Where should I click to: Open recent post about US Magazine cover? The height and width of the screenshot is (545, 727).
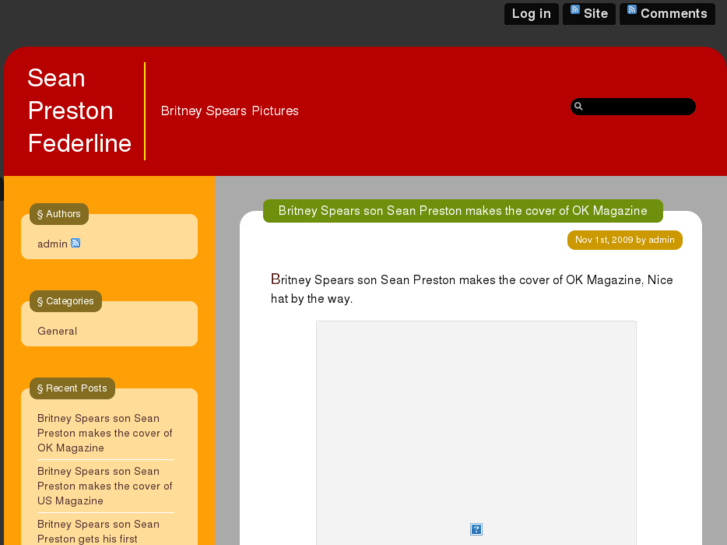click(105, 486)
